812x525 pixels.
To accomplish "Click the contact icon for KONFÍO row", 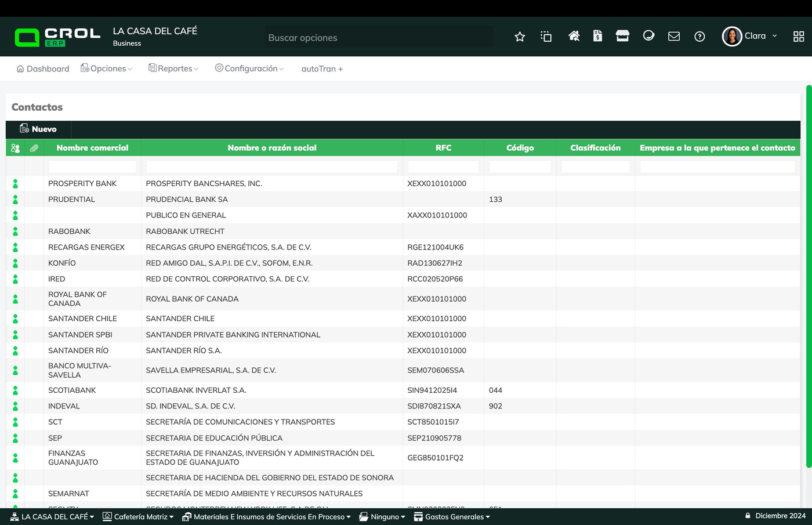I will point(15,263).
